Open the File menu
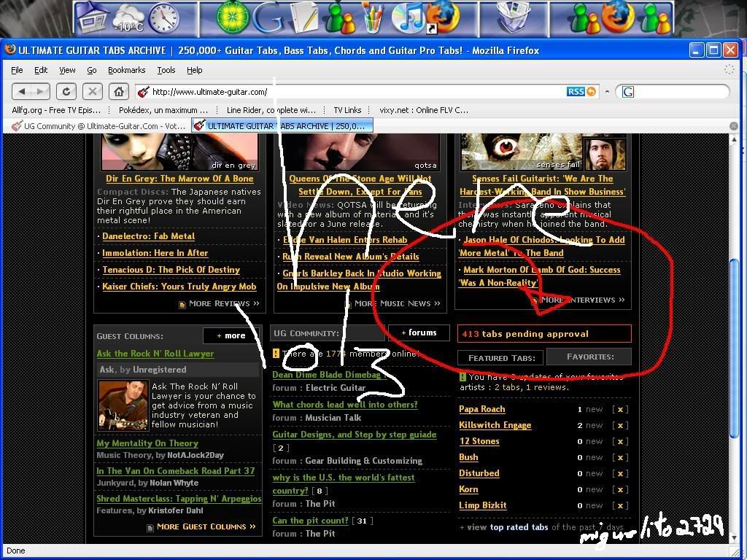Viewport: 747px width, 560px height. (18, 70)
